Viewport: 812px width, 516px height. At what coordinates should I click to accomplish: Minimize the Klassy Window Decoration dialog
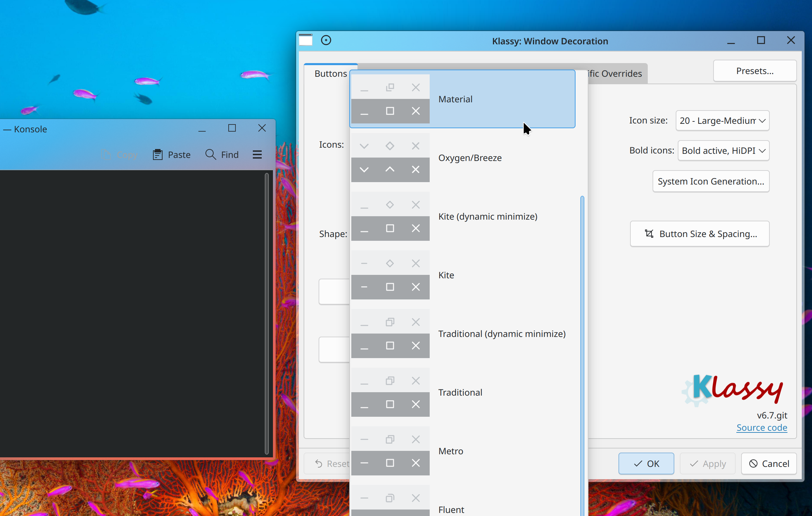point(731,41)
